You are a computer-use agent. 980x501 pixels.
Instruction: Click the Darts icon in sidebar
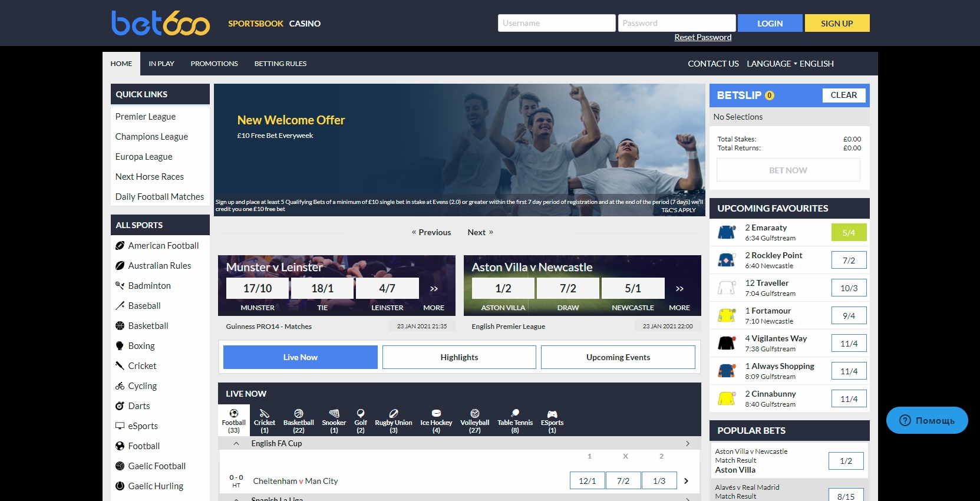coord(120,406)
